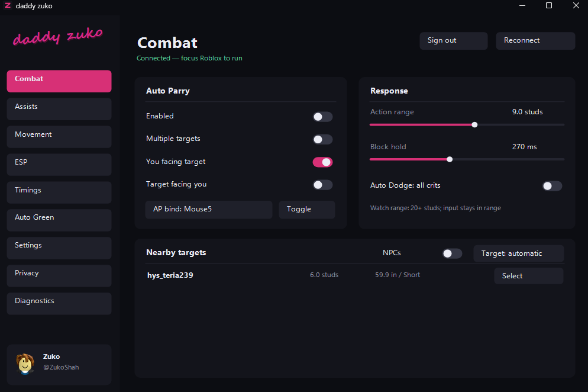Open the Combat sidebar tab

[59, 81]
